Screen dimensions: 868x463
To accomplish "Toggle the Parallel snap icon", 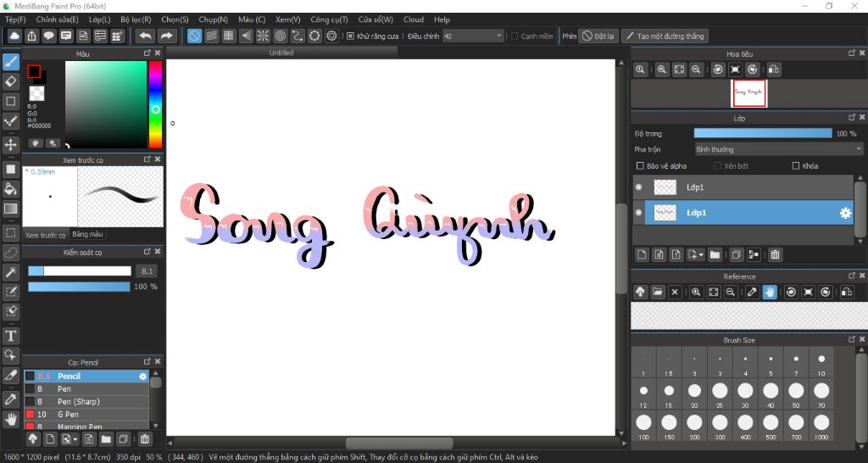I will click(x=211, y=36).
